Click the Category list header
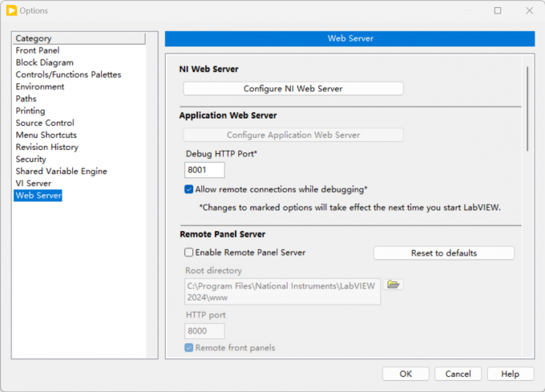 click(79, 38)
